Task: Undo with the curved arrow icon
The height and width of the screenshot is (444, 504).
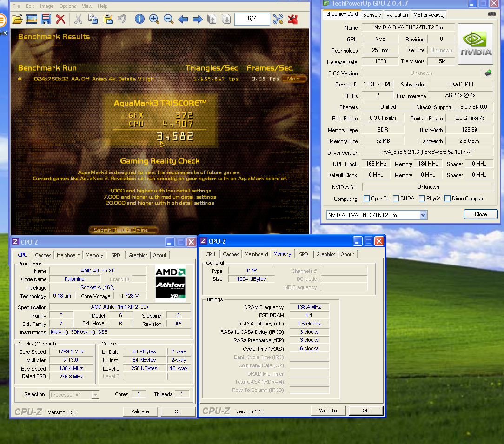Action: click(122, 19)
